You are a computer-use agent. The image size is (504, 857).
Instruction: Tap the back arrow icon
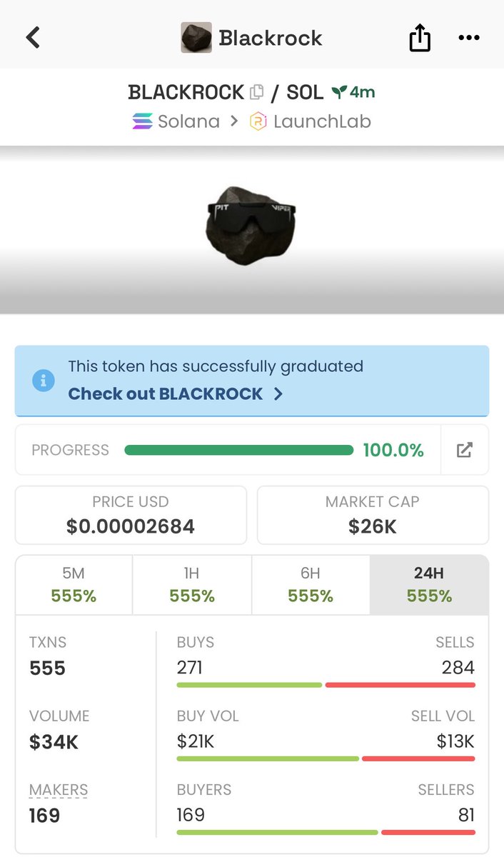(33, 37)
